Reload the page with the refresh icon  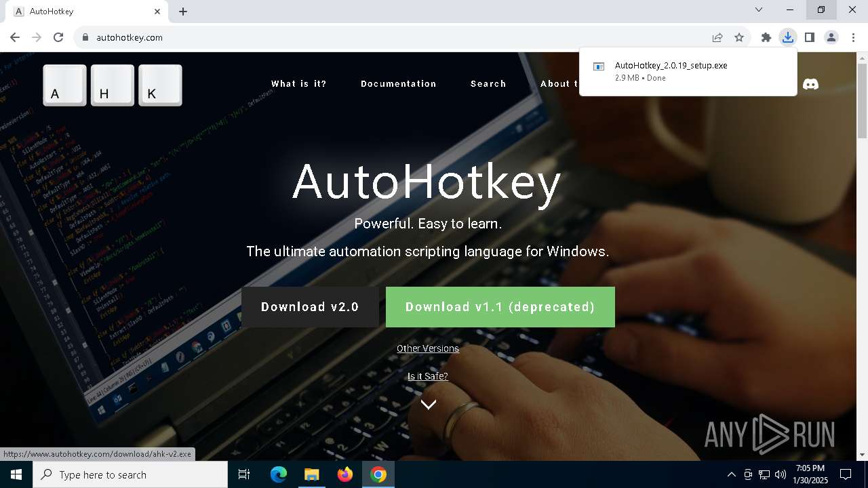click(x=58, y=37)
